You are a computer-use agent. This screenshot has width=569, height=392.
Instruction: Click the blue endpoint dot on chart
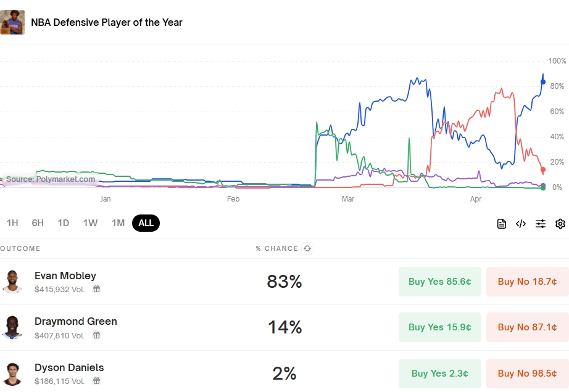(543, 82)
